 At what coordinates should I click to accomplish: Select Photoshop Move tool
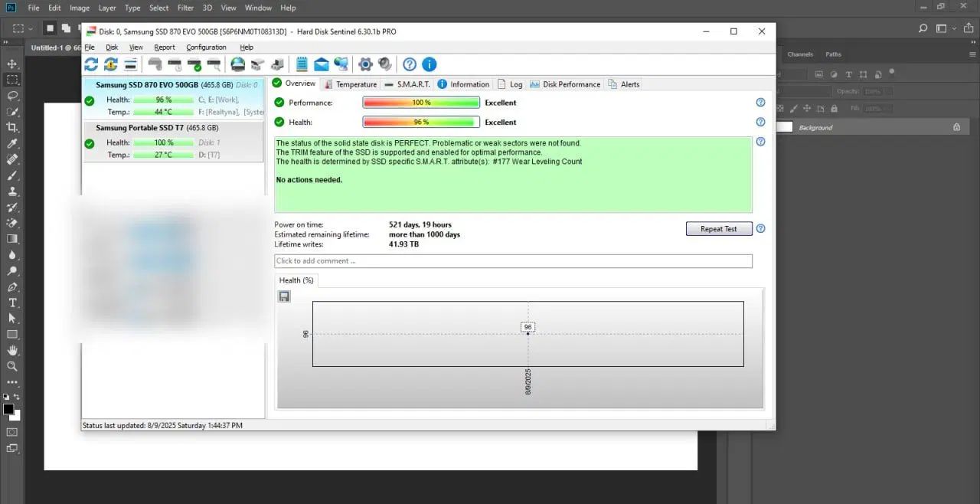point(12,64)
